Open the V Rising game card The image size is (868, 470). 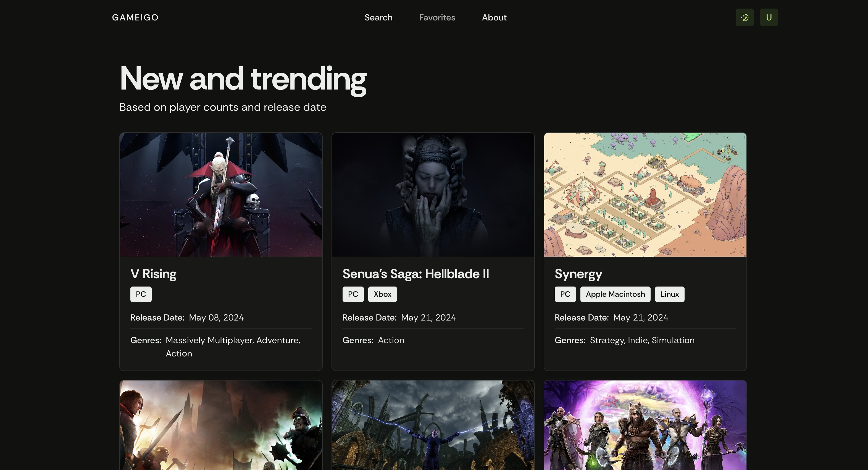coord(153,274)
